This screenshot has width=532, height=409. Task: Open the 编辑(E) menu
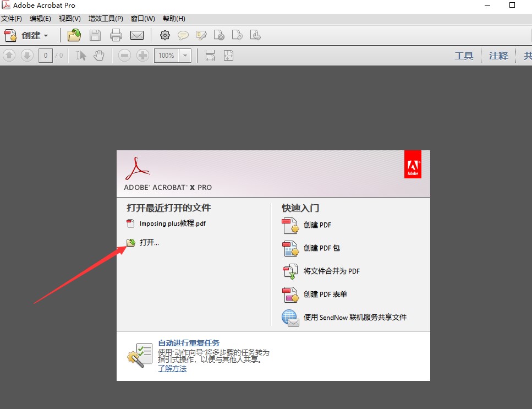pos(40,19)
